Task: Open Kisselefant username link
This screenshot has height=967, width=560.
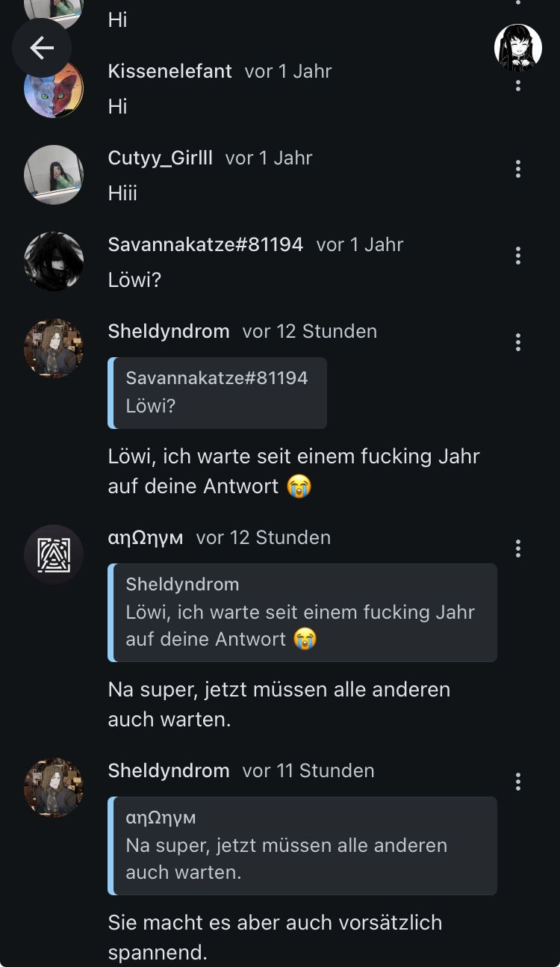Action: [x=170, y=71]
